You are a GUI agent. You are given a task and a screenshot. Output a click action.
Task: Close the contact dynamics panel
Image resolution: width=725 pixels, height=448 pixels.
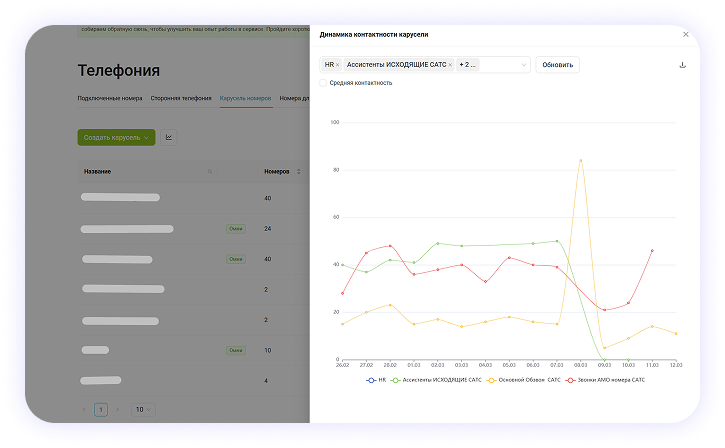[x=686, y=34]
